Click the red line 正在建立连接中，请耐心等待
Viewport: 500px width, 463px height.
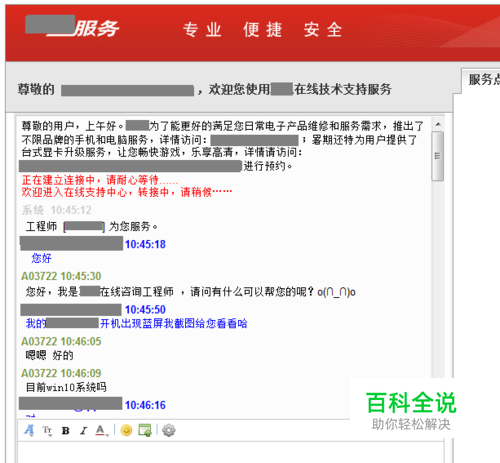point(100,180)
